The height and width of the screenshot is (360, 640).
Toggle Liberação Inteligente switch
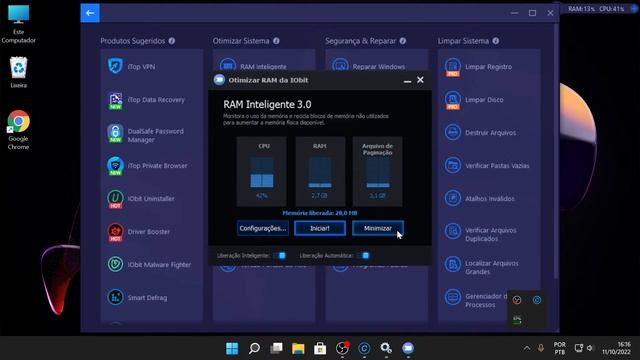tap(280, 256)
